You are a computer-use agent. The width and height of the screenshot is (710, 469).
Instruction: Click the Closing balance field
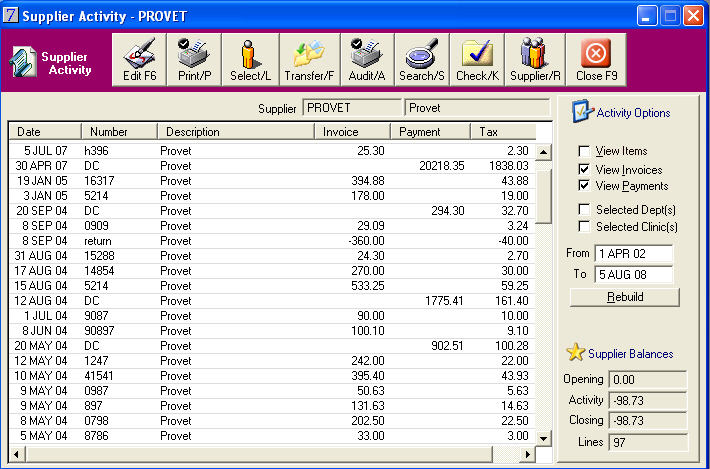[648, 421]
